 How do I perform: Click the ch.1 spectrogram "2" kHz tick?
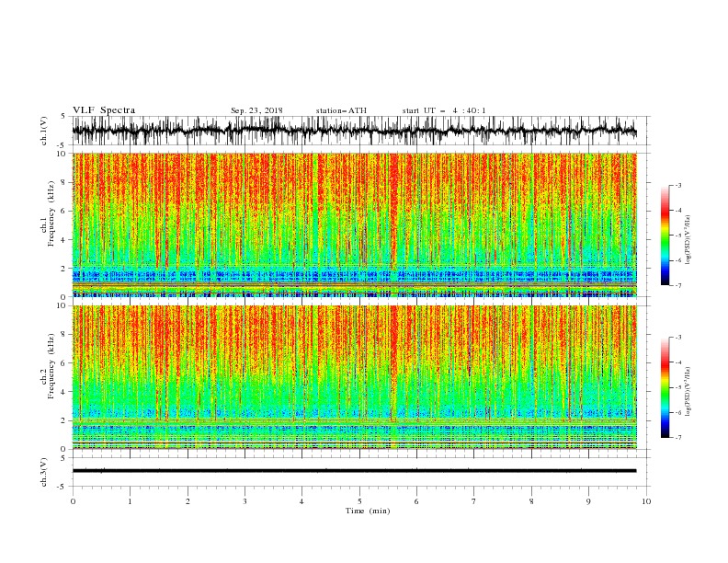point(64,269)
